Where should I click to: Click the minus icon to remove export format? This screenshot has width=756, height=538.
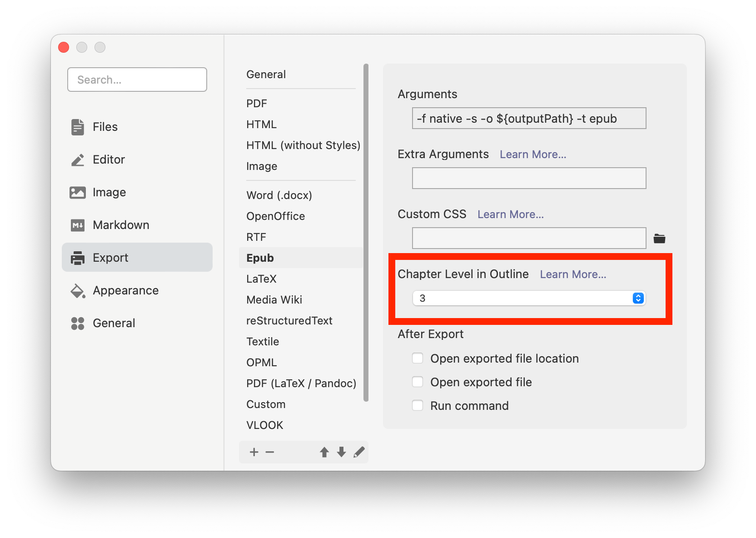(270, 452)
